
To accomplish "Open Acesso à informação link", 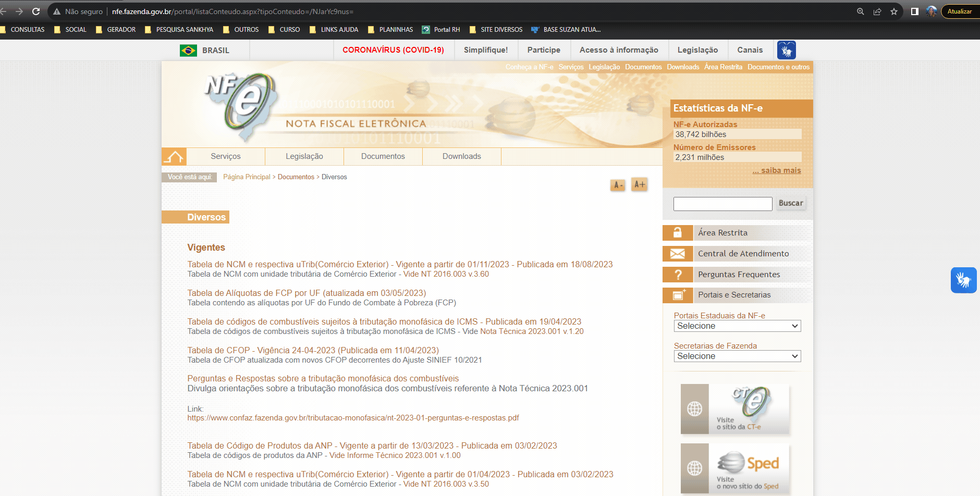I will [x=619, y=50].
